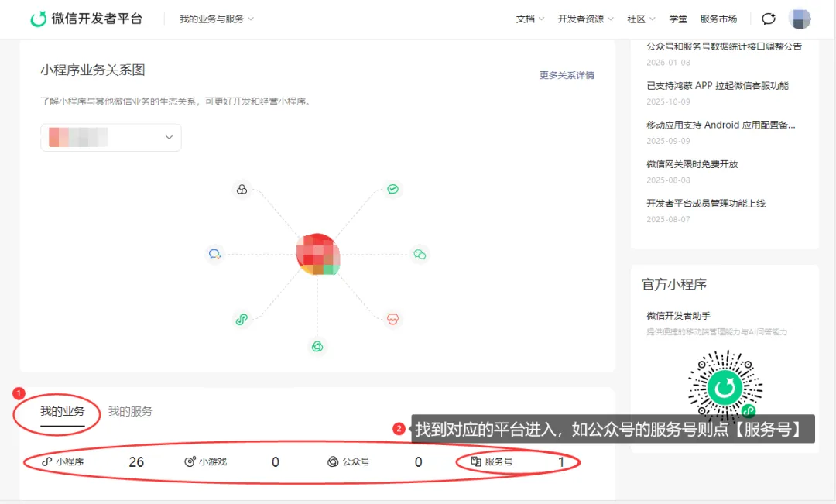The height and width of the screenshot is (504, 836).
Task: Open announcement 移动应用支持 Android 应用配置备...
Action: click(721, 125)
